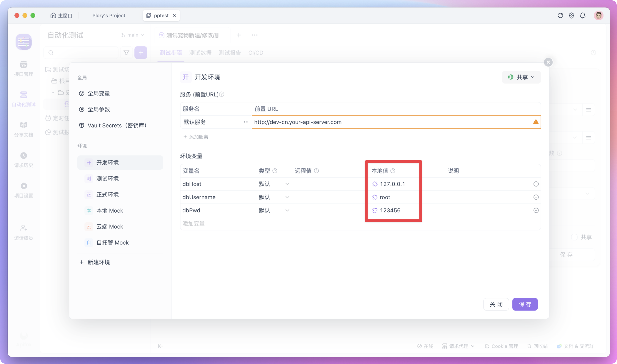Image resolution: width=617 pixels, height=364 pixels.
Task: Open more options for 默认服务
Action: (x=246, y=122)
